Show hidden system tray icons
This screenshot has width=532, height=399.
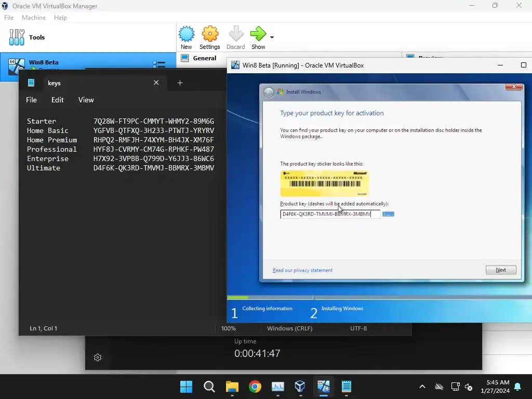(422, 387)
